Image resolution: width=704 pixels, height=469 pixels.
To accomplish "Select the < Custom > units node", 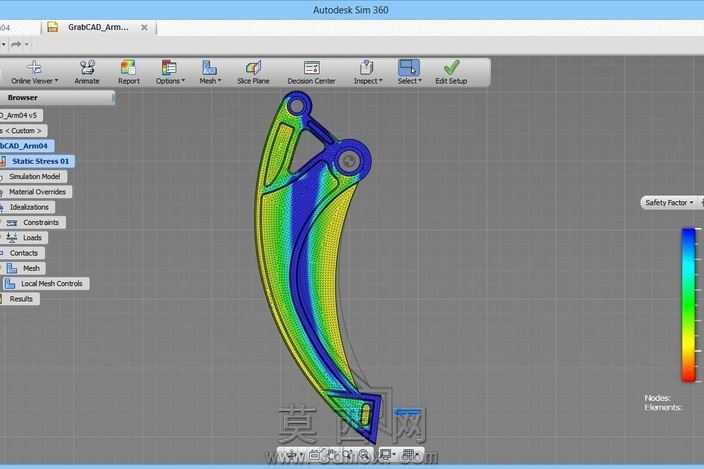I will click(22, 131).
